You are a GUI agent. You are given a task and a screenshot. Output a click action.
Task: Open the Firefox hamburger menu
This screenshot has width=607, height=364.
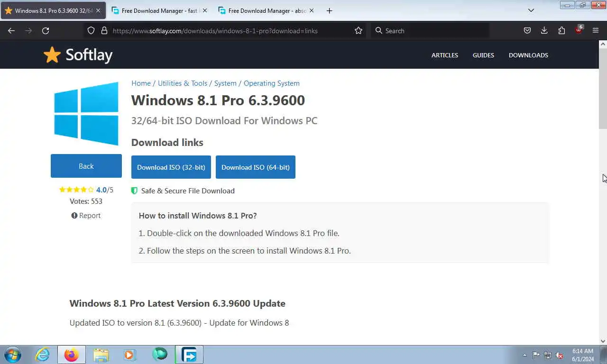(596, 31)
